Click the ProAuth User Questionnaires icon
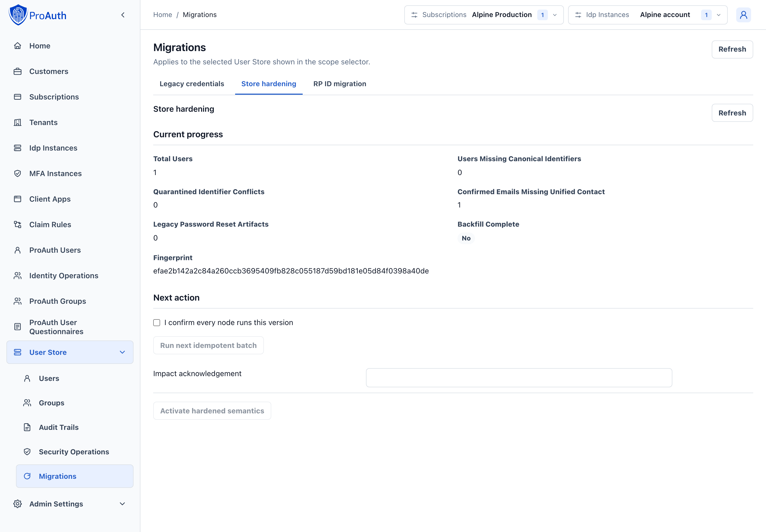Viewport: 766px width, 532px height. (x=18, y=327)
